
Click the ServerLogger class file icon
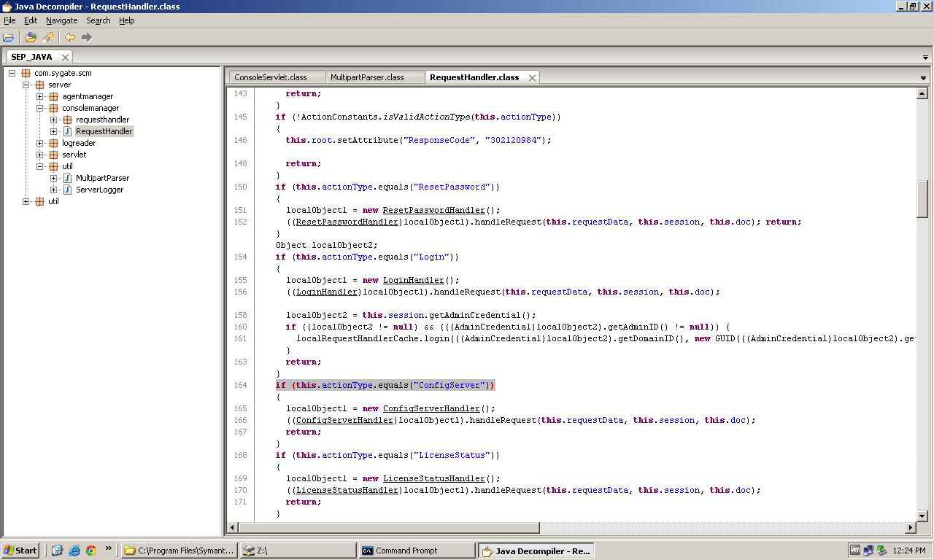pos(68,190)
